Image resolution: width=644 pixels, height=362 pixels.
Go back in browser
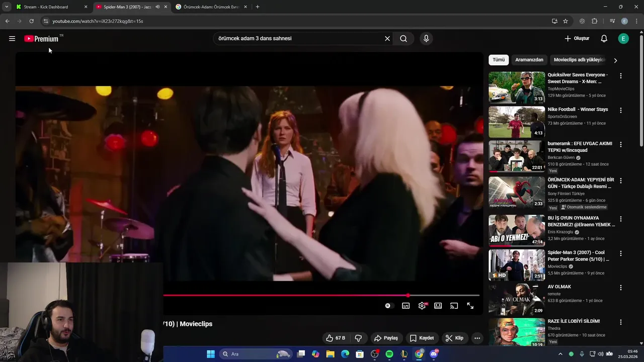click(7, 21)
